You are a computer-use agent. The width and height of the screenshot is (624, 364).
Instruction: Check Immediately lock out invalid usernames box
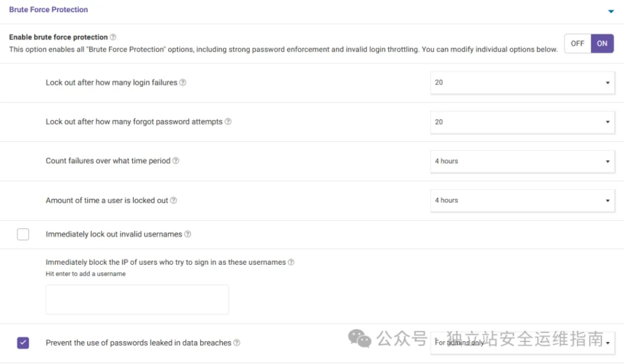pyautogui.click(x=23, y=234)
